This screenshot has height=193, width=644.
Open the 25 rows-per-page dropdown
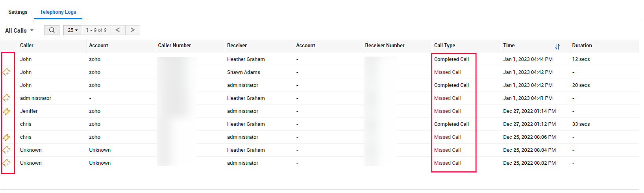(x=73, y=30)
